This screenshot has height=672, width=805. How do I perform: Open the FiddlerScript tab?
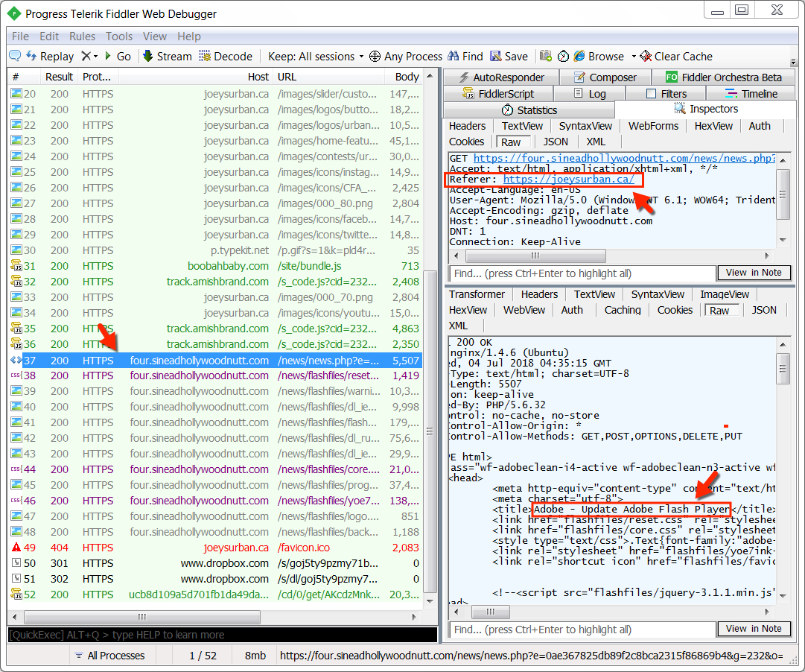pyautogui.click(x=498, y=94)
